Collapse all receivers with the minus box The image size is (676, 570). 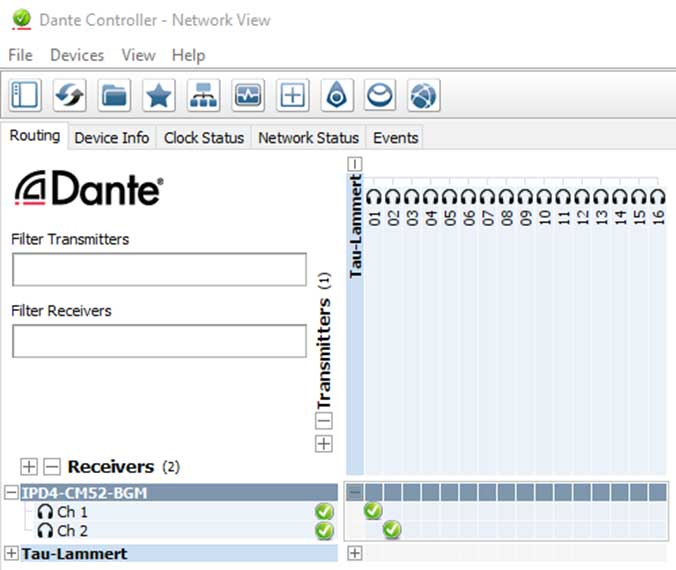tap(52, 467)
